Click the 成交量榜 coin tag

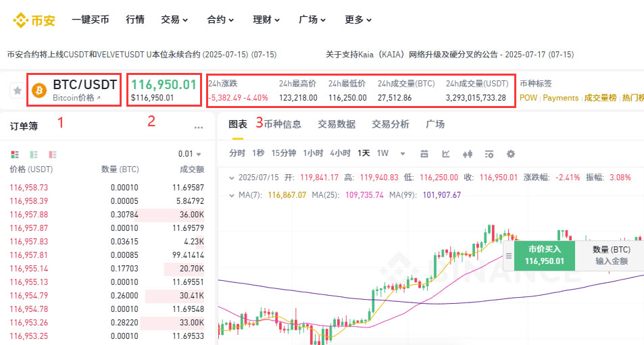600,98
